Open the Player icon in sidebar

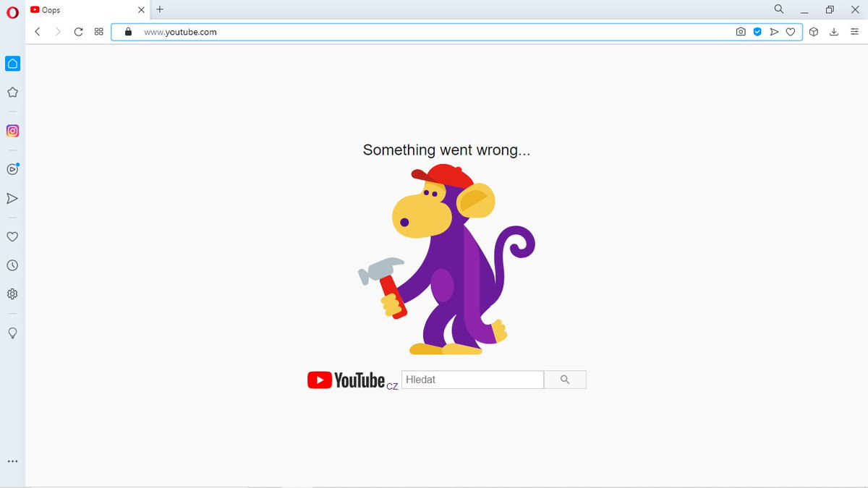tap(12, 169)
